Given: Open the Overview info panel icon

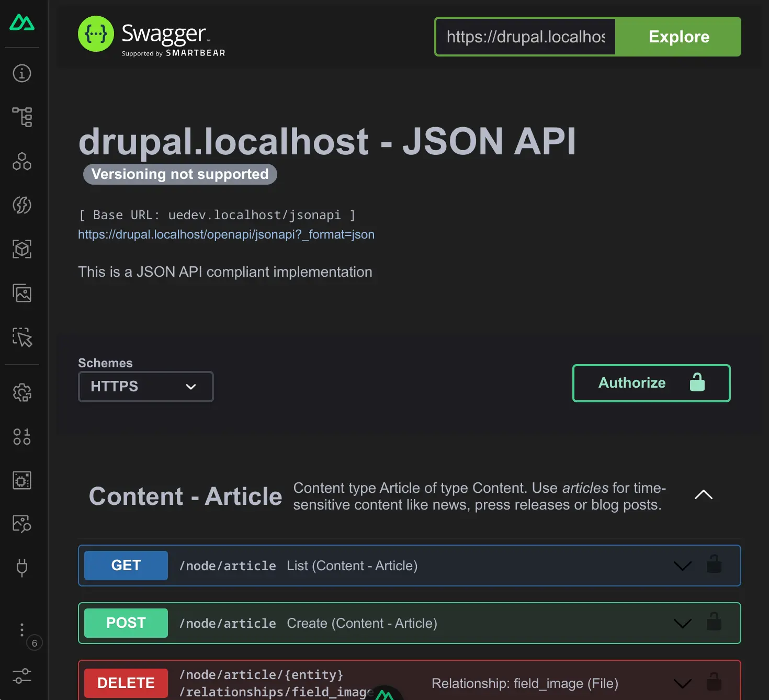Looking at the screenshot, I should (x=22, y=73).
